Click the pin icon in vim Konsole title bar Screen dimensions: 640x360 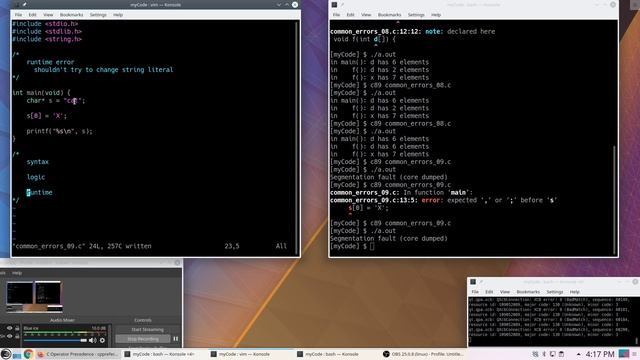click(24, 4)
